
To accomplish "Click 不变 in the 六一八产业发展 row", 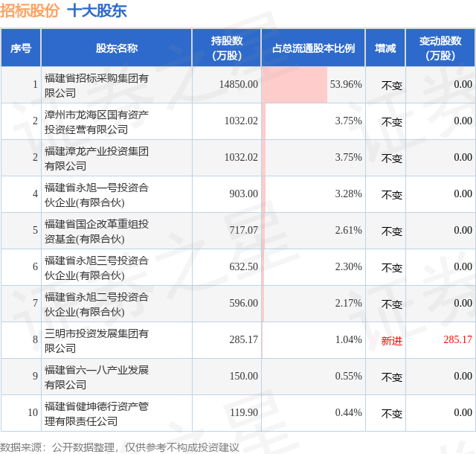I will [x=392, y=377].
